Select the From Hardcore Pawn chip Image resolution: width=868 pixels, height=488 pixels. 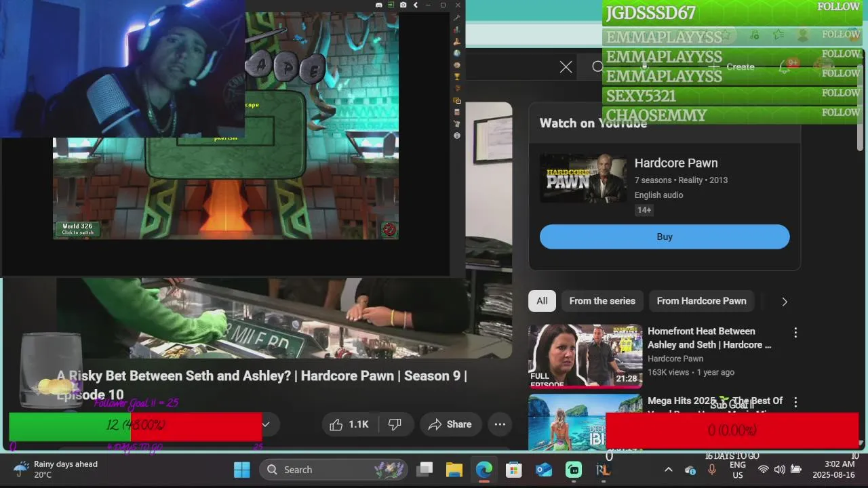point(701,301)
